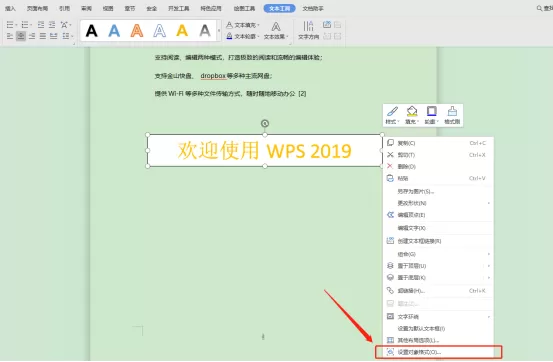Click the center alignment icon in the ribbon
553x362 pixels.
click(21, 36)
